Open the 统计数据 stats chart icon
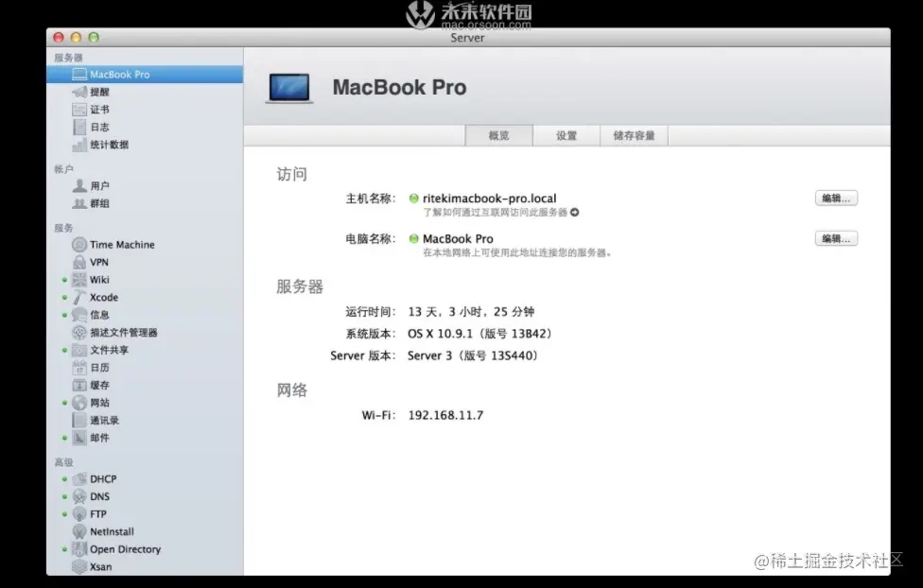Image resolution: width=923 pixels, height=588 pixels. (79, 145)
